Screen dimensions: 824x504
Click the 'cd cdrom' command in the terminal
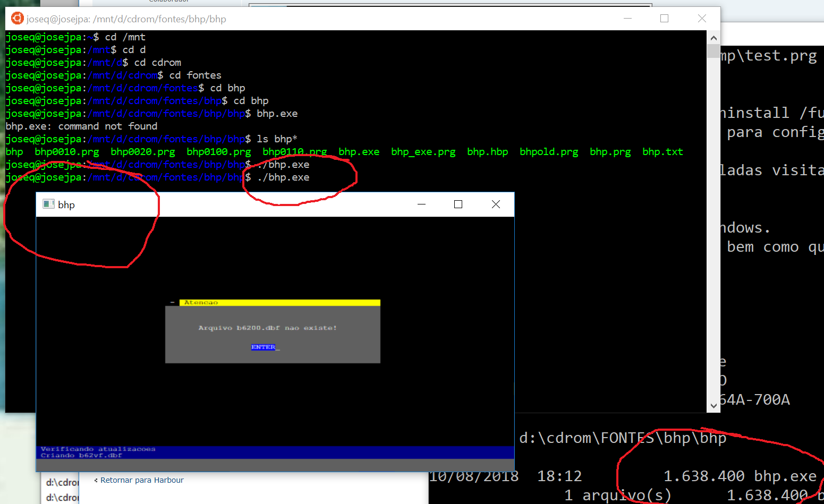point(157,63)
